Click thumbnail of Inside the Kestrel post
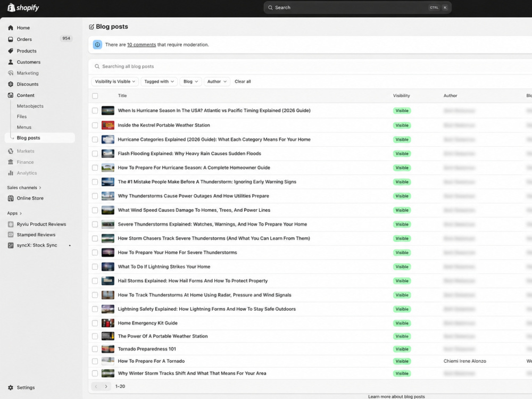Image resolution: width=532 pixels, height=399 pixels. tap(108, 125)
